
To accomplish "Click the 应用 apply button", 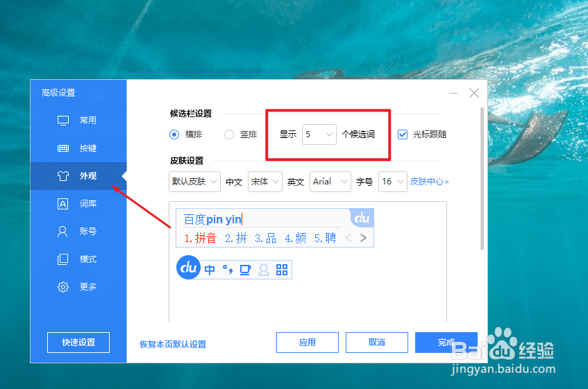I will [x=308, y=343].
